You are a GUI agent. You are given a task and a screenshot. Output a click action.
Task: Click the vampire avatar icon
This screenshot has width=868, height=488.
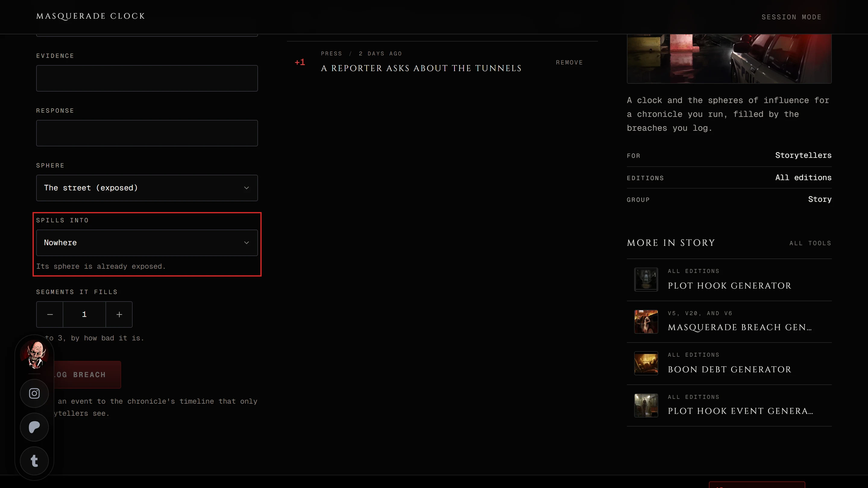(35, 354)
